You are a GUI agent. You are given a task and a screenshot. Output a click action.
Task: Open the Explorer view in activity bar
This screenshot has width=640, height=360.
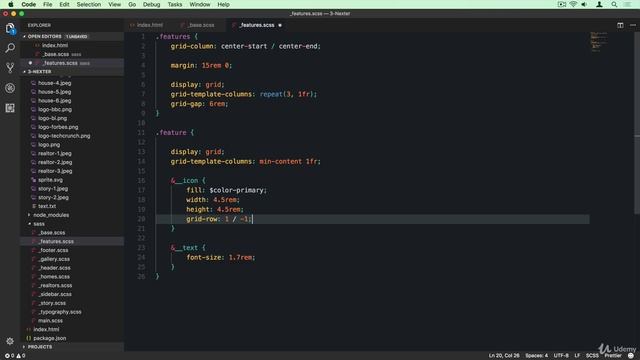10,29
